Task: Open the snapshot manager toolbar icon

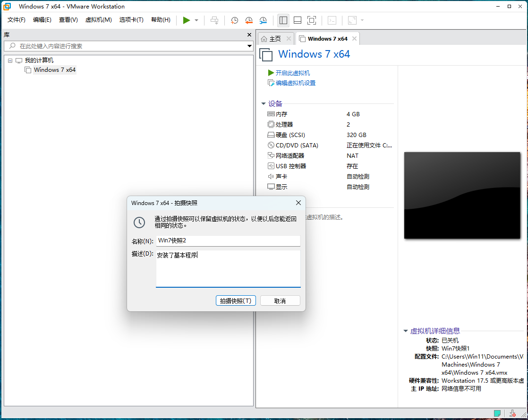Action: pyautogui.click(x=263, y=20)
